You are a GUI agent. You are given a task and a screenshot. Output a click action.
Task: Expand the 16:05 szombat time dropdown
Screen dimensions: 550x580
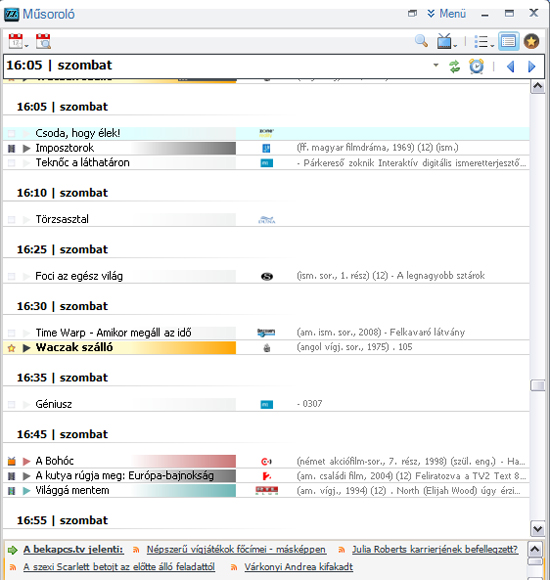tap(436, 65)
